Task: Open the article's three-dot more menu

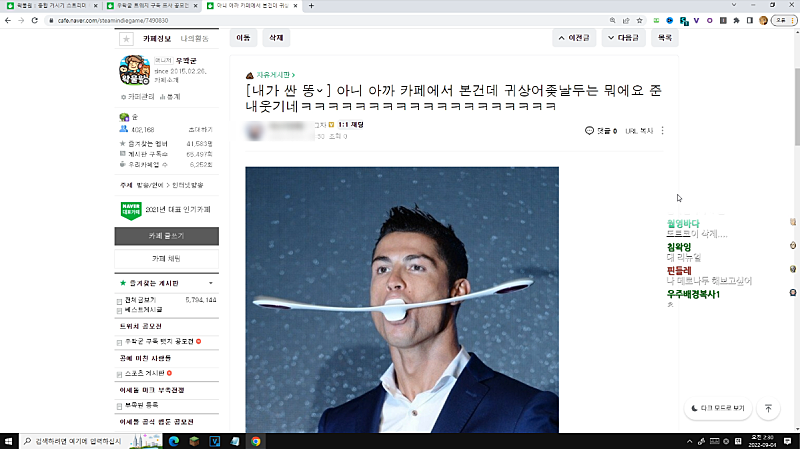Action: (662, 131)
